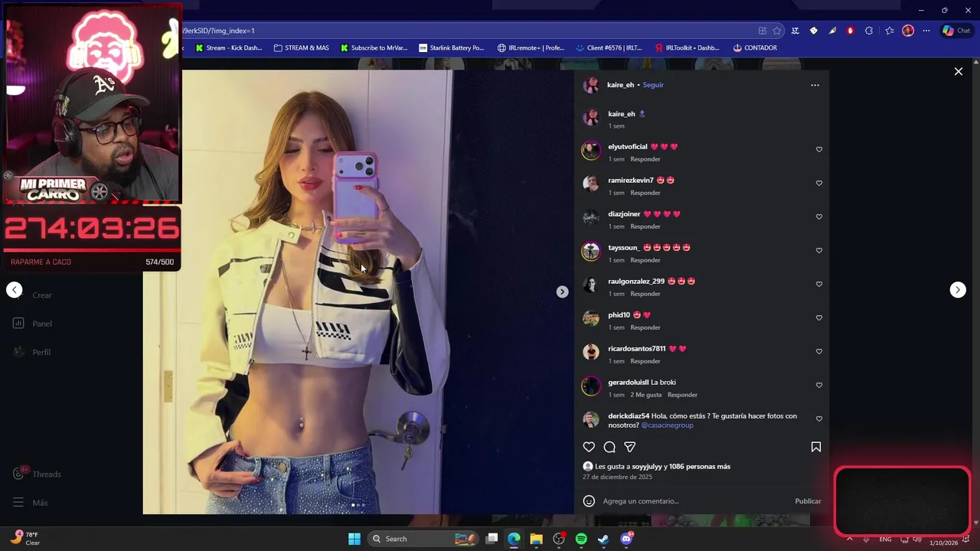
Task: Like diazjoiner's comment
Action: 818,217
